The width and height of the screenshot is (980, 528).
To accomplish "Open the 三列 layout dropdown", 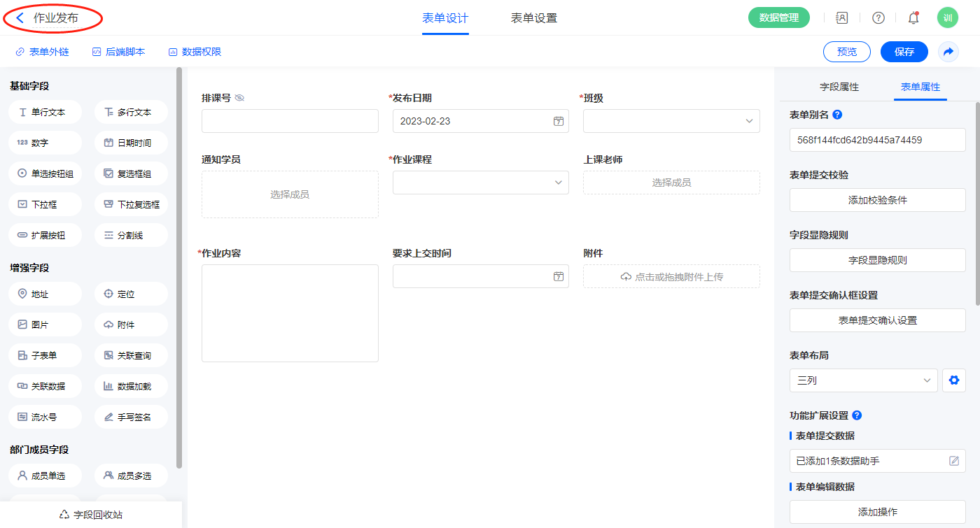I will pos(863,380).
